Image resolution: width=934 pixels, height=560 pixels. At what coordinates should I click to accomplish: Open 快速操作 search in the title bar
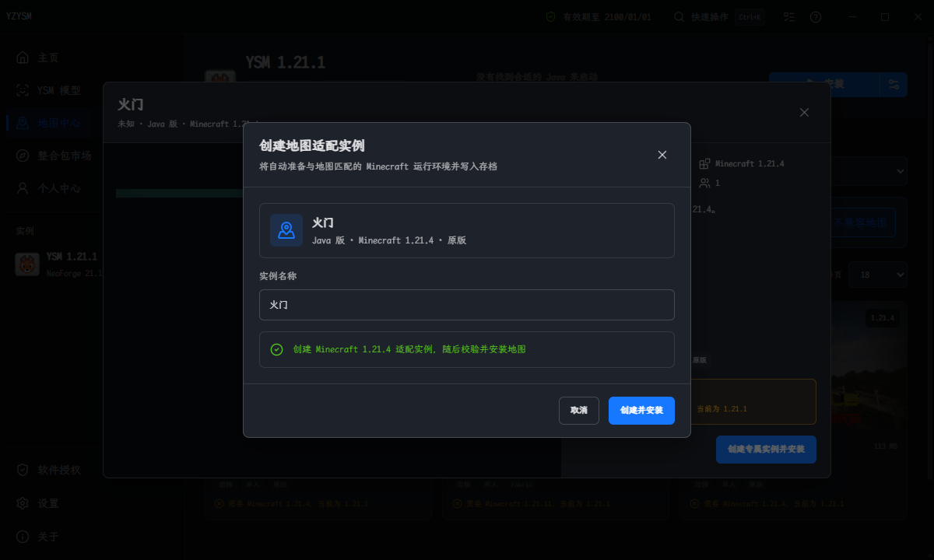(718, 17)
